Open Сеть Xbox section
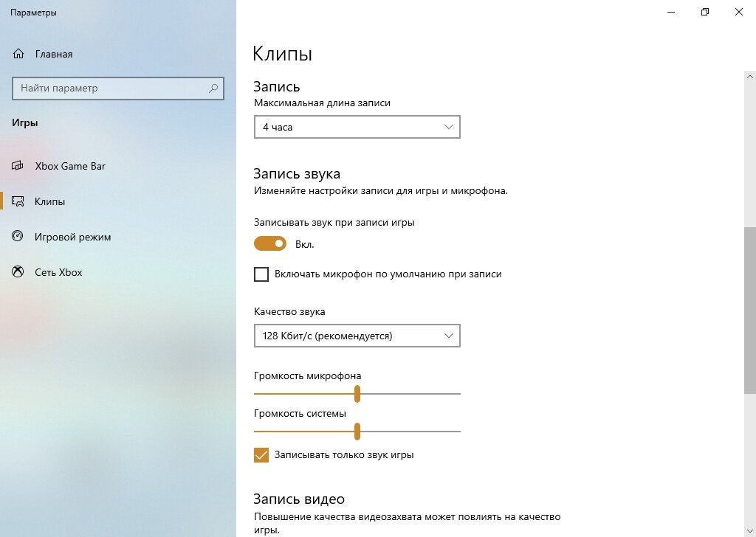The image size is (756, 537). pos(118,272)
